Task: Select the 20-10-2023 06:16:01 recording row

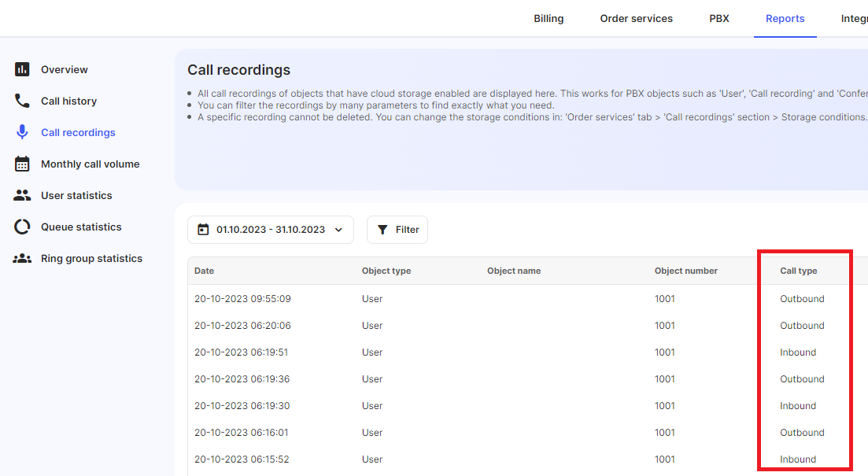Action: point(527,432)
